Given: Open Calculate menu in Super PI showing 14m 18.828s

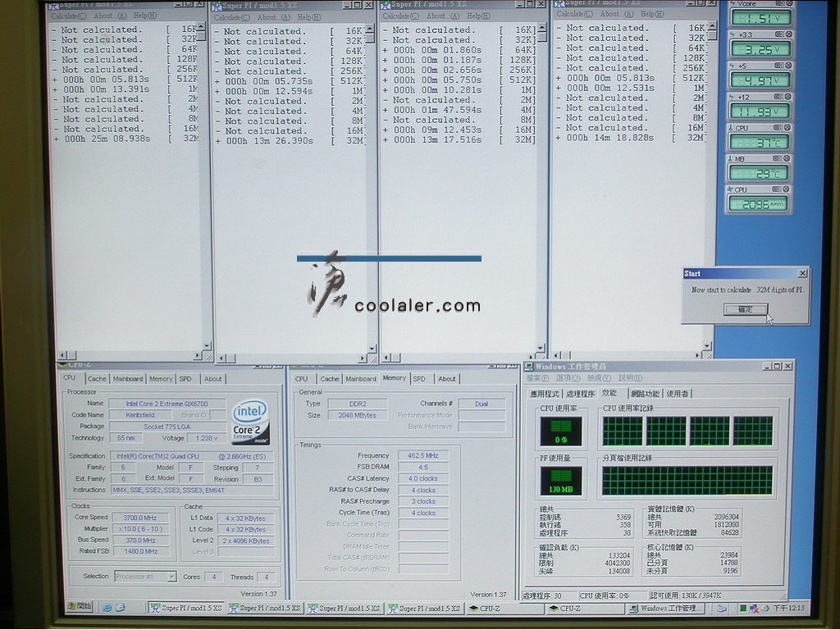Looking at the screenshot, I should (x=574, y=14).
